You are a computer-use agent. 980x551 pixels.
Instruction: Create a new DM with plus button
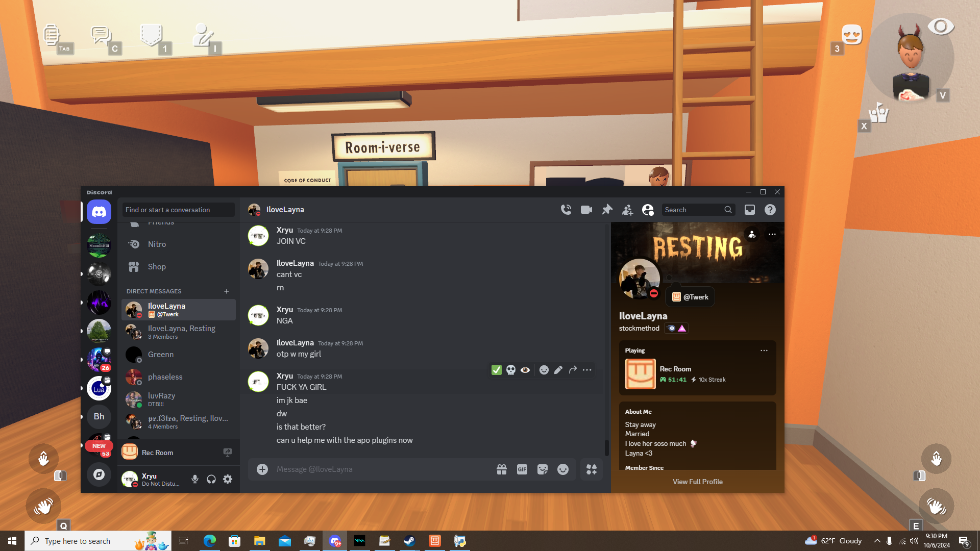pos(227,291)
